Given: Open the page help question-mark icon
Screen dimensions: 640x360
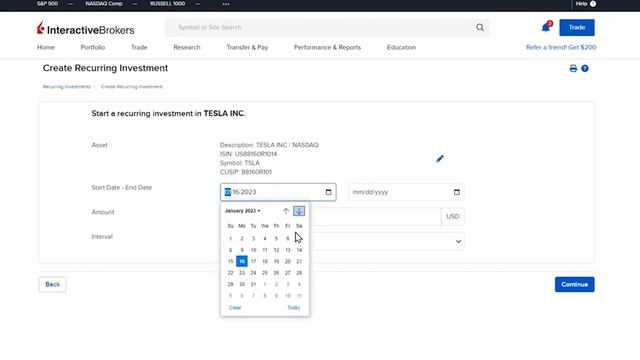Looking at the screenshot, I should pyautogui.click(x=585, y=69).
